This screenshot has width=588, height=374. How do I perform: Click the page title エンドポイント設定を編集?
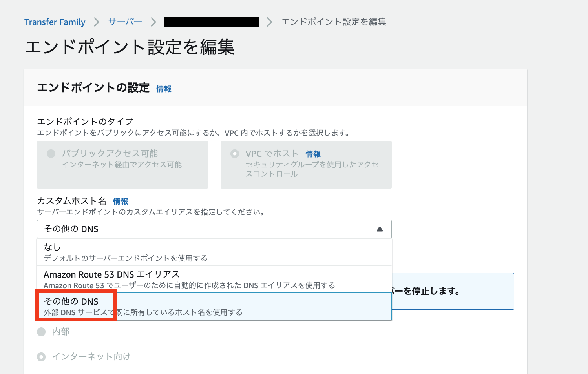click(x=130, y=47)
